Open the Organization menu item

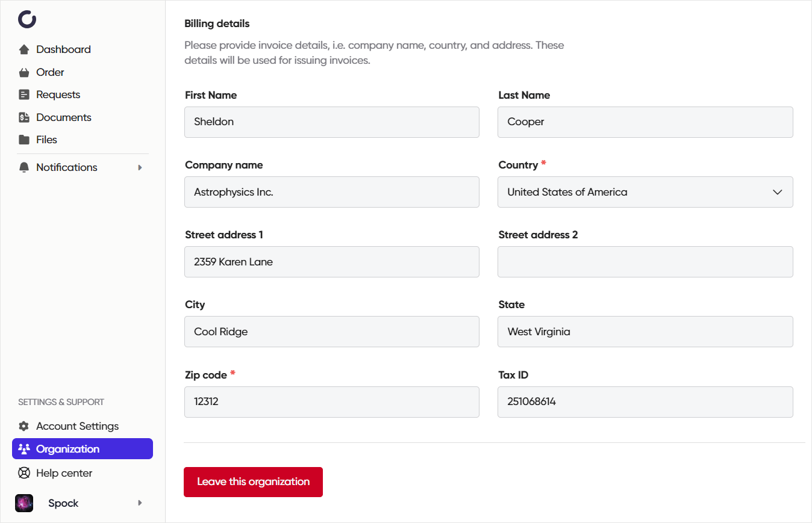83,449
